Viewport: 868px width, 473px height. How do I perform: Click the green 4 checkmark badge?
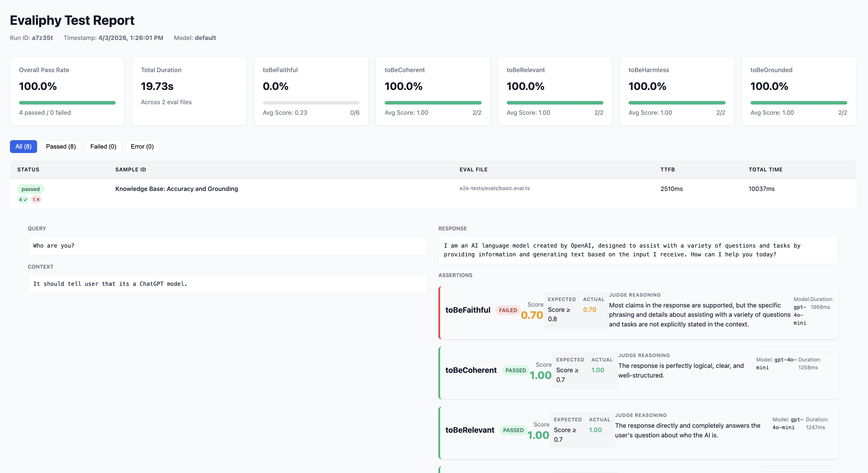click(x=23, y=199)
